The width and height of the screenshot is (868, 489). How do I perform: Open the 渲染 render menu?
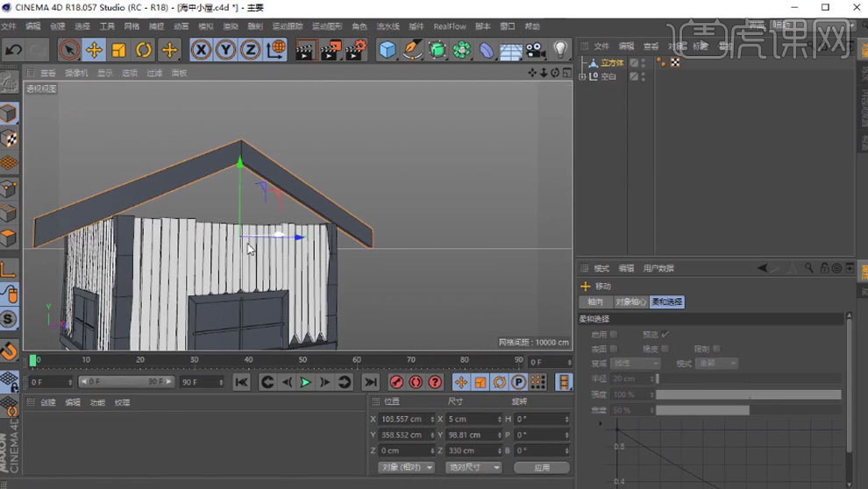coord(231,26)
